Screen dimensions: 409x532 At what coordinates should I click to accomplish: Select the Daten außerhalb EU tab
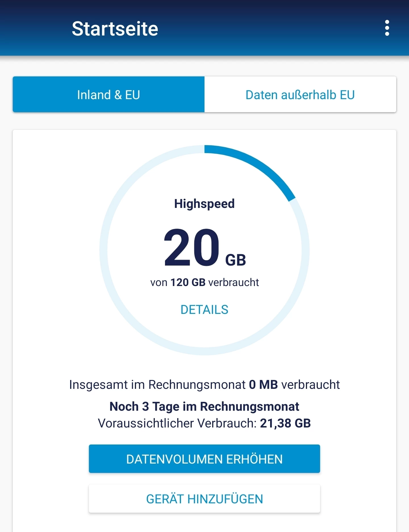point(300,94)
